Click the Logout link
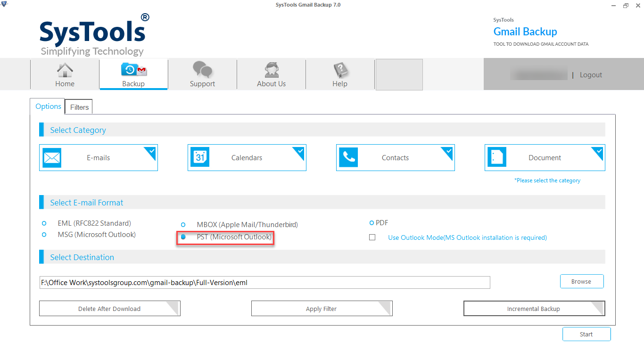 pos(591,75)
